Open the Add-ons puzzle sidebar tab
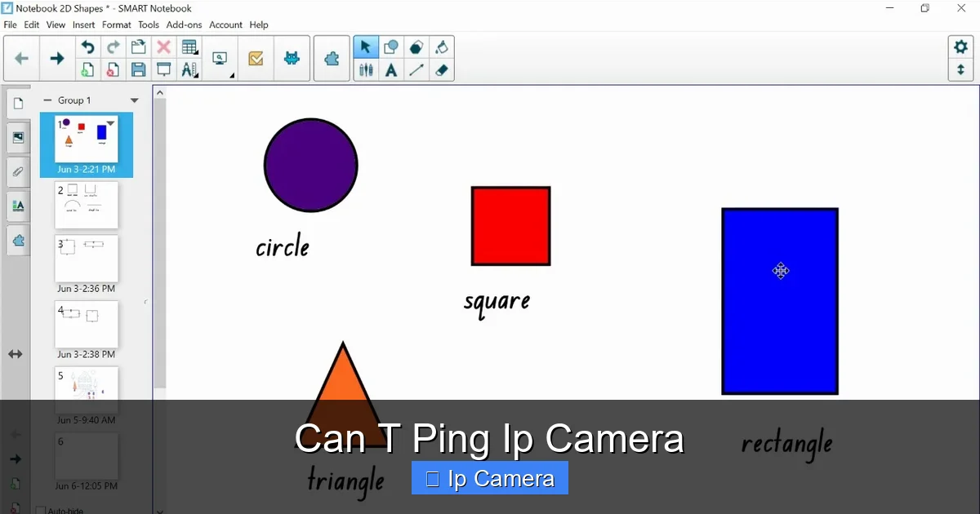This screenshot has width=980, height=514. coord(19,241)
